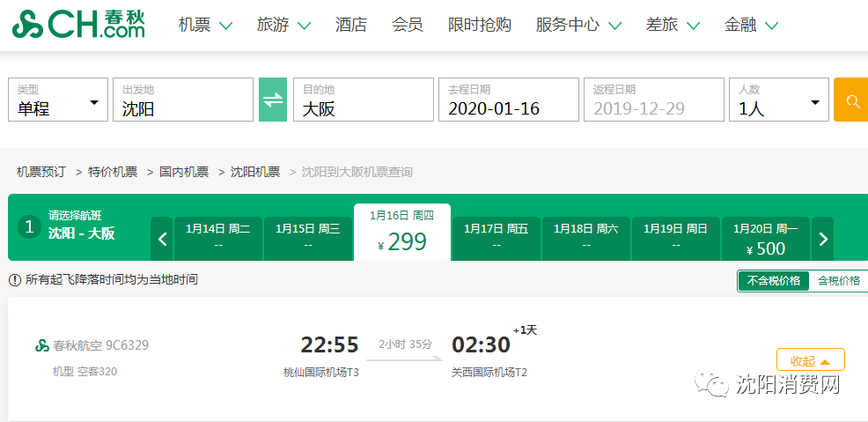
Task: Click the 特价机票 breadcrumb link
Action: (x=113, y=172)
